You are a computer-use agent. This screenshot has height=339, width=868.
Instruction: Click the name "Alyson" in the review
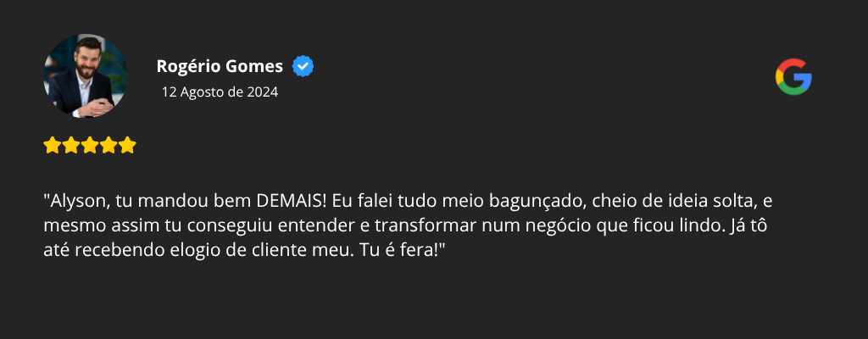click(75, 203)
